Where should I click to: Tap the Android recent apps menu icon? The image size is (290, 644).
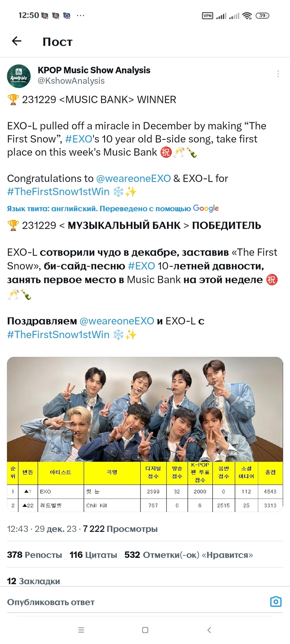click(x=81, y=630)
